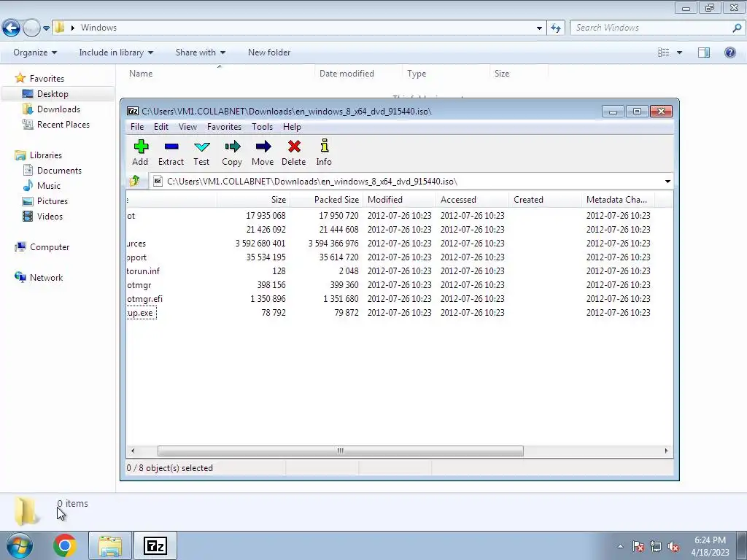Click the 7-Zip taskbar button
747x560 pixels.
coord(155,545)
